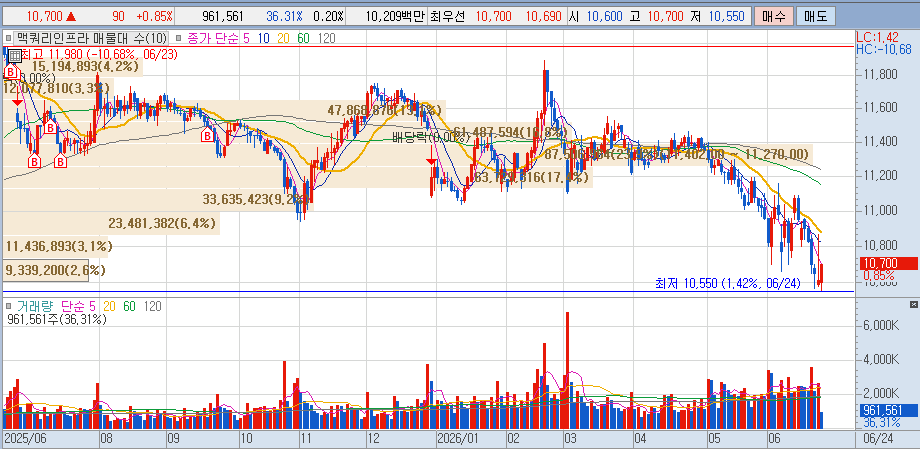The width and height of the screenshot is (920, 449).
Task: Click the 배당락 ex-dividend label
Action: [x=431, y=138]
